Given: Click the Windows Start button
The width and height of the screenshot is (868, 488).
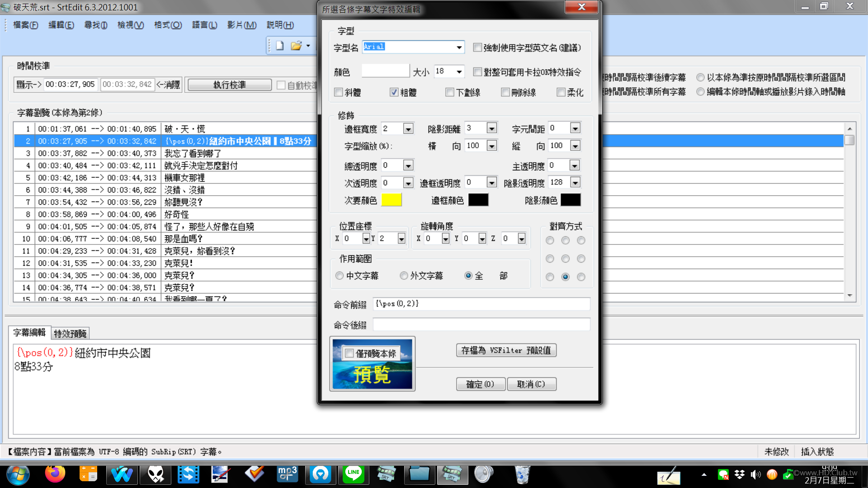Looking at the screenshot, I should pos(17,475).
